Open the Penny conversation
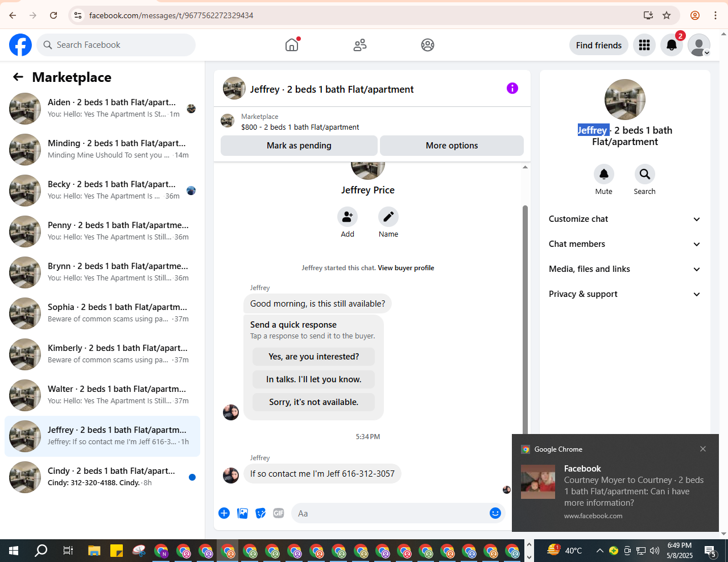728x562 pixels. pos(102,231)
